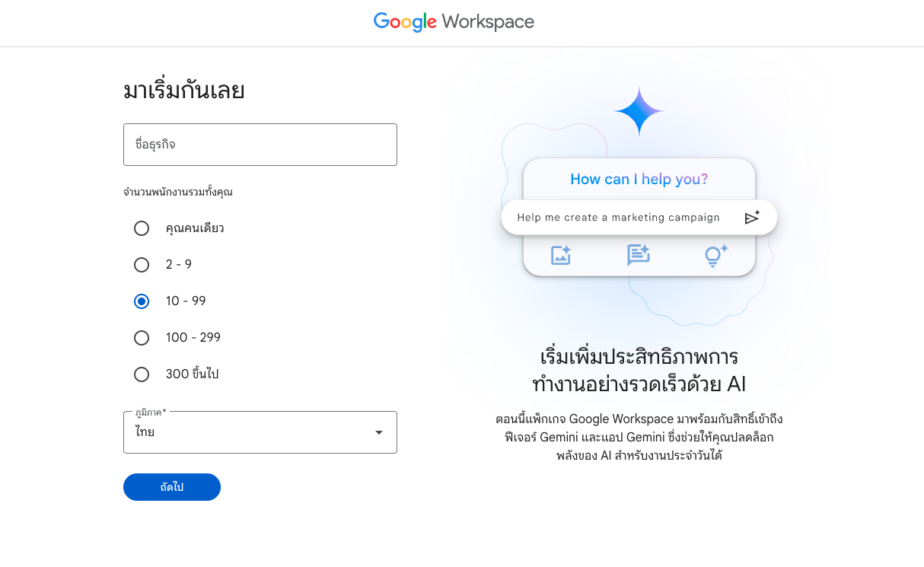
Task: Click "Help me create a marketing campaign" prompt
Action: (x=618, y=218)
